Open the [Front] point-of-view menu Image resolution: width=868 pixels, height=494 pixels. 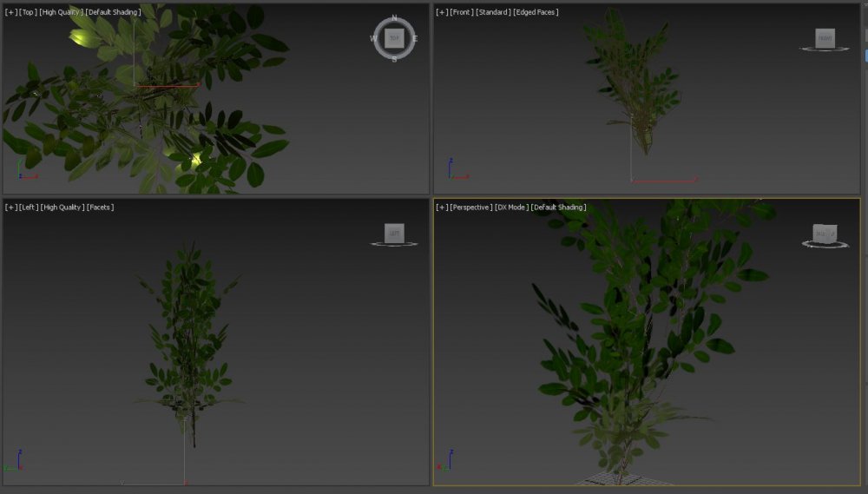(x=461, y=12)
